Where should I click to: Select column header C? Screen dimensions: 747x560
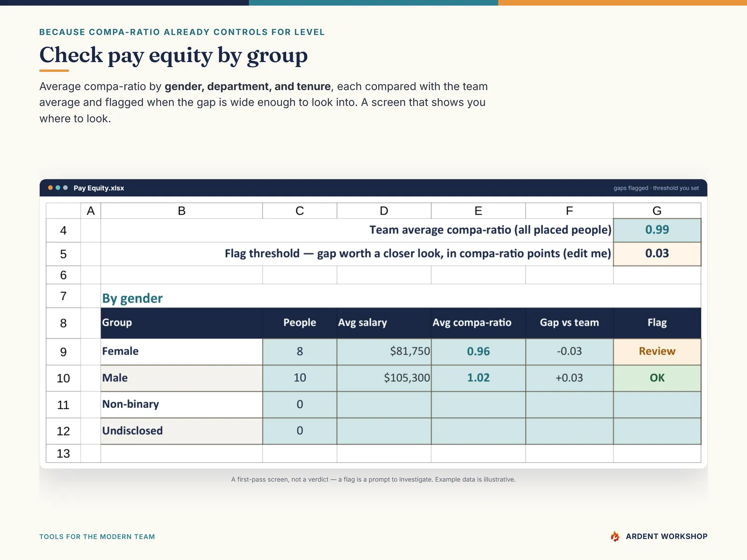[x=300, y=211]
